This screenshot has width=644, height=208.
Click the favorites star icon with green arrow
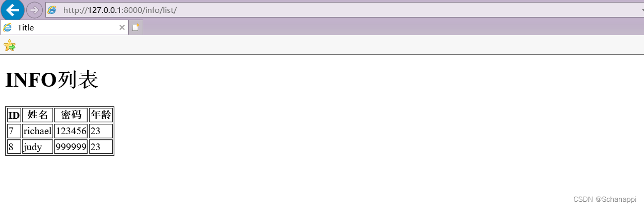point(9,45)
